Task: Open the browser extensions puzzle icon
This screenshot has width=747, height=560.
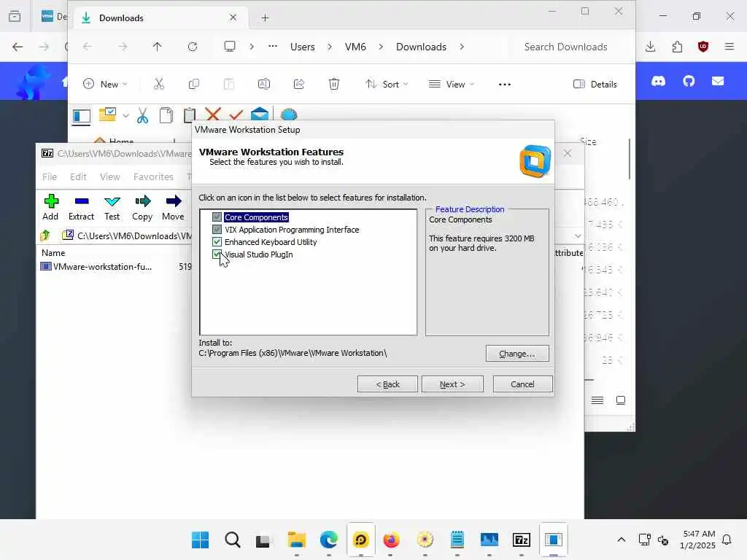Action: [677, 47]
